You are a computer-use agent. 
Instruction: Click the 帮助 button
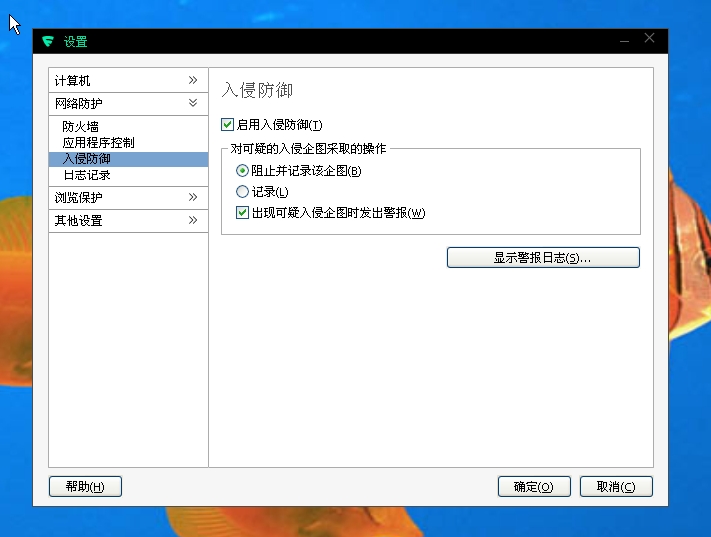(85, 487)
